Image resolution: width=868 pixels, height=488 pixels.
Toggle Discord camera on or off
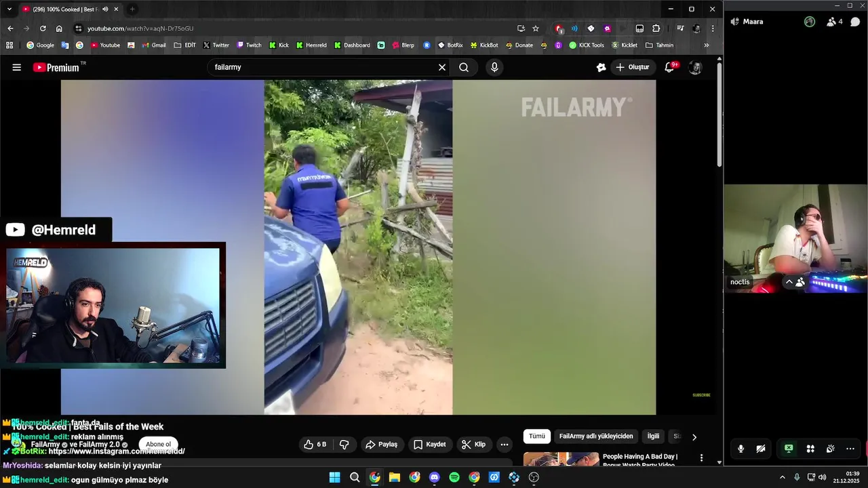(761, 449)
